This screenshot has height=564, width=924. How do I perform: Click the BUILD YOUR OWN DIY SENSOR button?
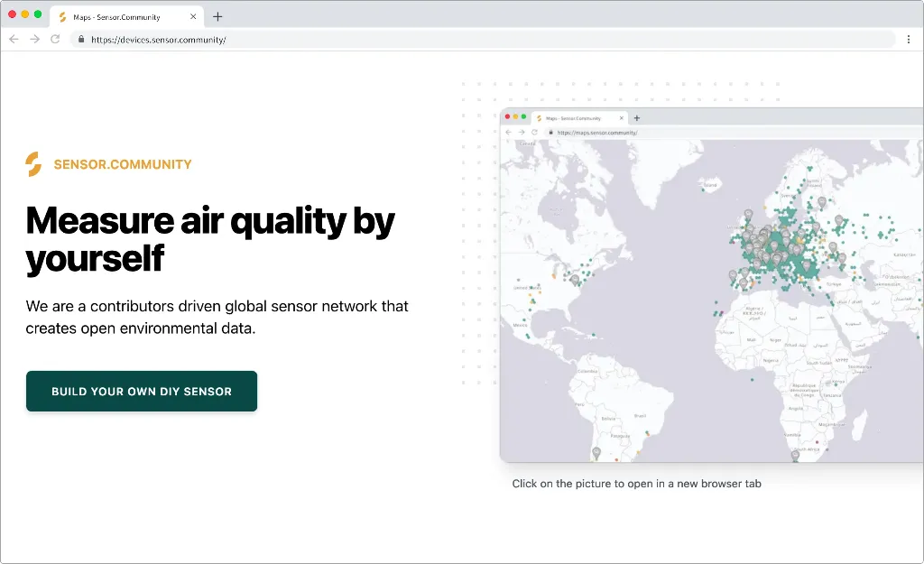(x=141, y=391)
